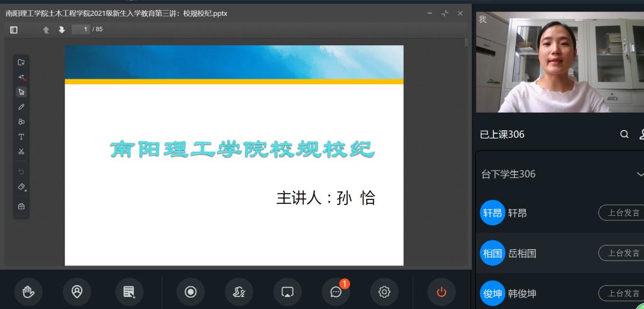Invite 轩昂 on stage with 上台发言
This screenshot has height=309, width=644.
(623, 213)
